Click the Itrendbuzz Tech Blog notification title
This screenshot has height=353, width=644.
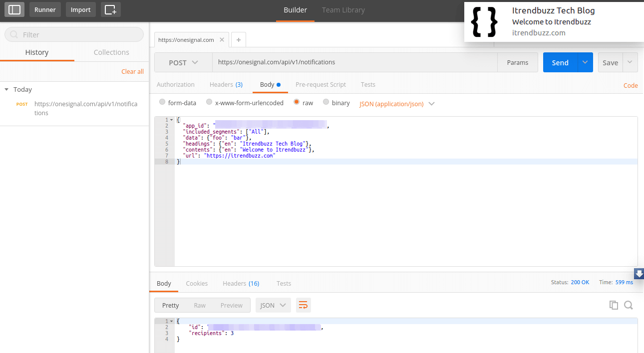click(x=553, y=10)
